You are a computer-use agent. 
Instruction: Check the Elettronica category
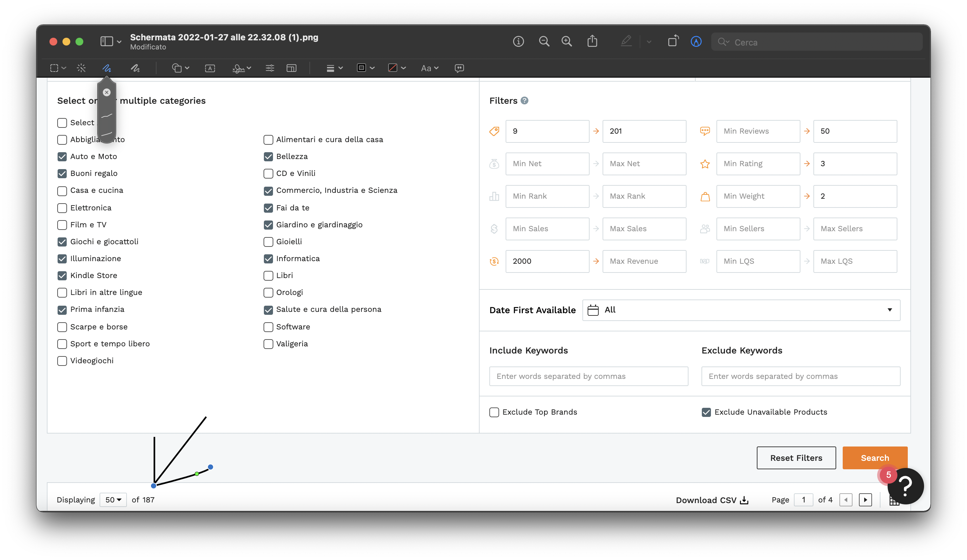[62, 208]
